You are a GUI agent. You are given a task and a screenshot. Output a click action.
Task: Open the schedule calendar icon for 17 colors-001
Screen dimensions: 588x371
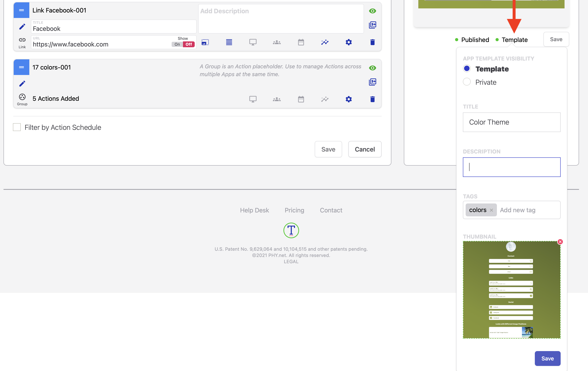[301, 99]
